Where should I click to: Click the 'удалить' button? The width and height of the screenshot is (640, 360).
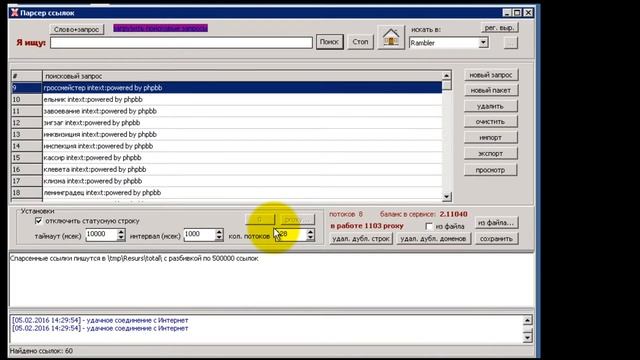[491, 106]
